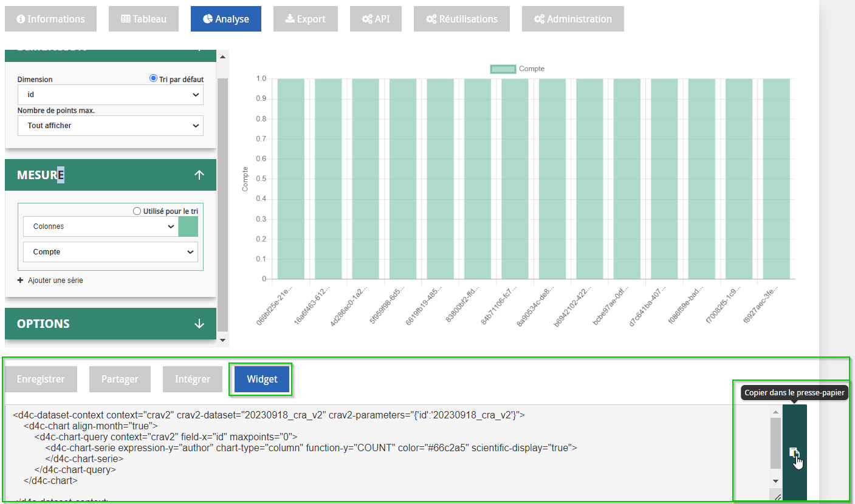Click the x-axis label 'f6927aec-3fe...'
The image size is (855, 504).
762,306
